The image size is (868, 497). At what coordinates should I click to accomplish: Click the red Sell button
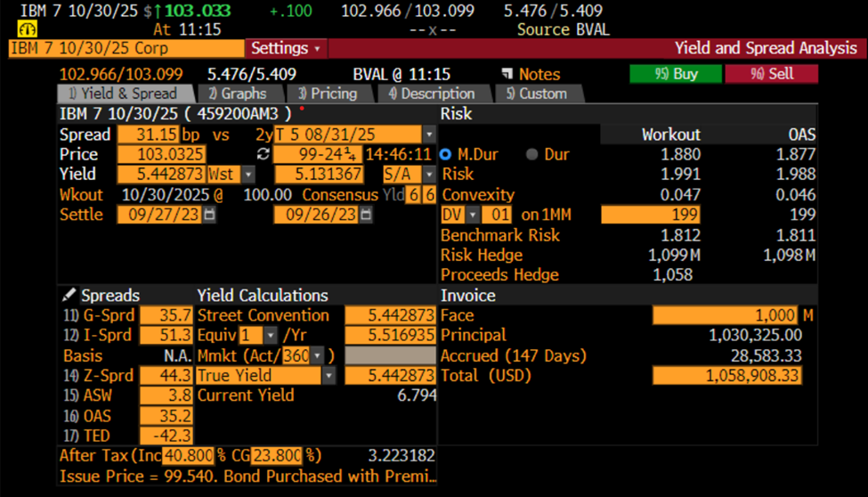point(772,74)
